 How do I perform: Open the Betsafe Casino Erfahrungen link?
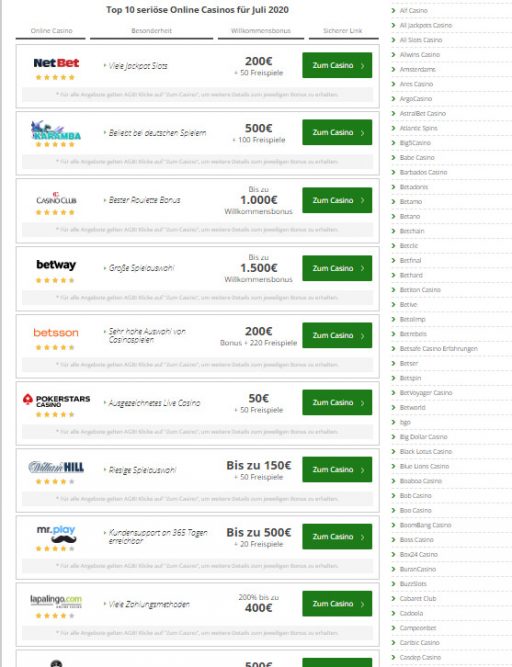point(438,349)
